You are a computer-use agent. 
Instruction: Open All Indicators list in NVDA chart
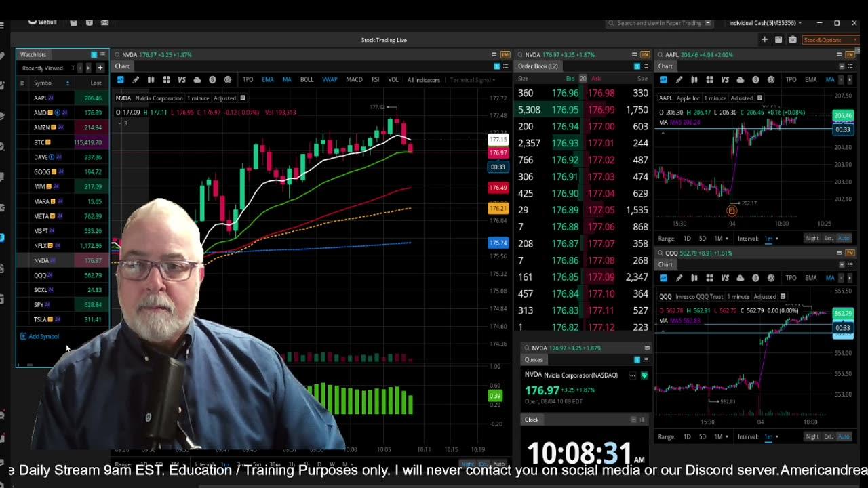click(424, 80)
